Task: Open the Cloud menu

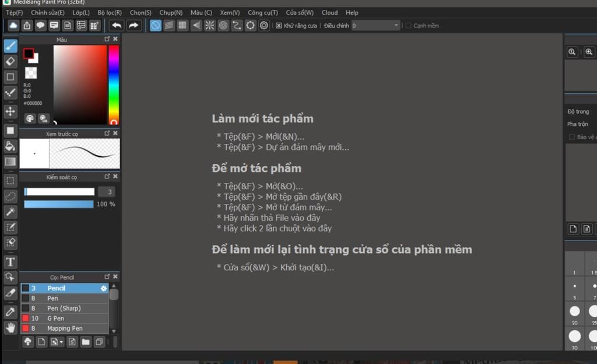Action: pyautogui.click(x=329, y=13)
